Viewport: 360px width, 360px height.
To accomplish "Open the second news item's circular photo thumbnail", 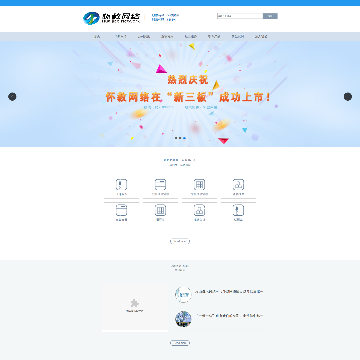I will click(183, 319).
